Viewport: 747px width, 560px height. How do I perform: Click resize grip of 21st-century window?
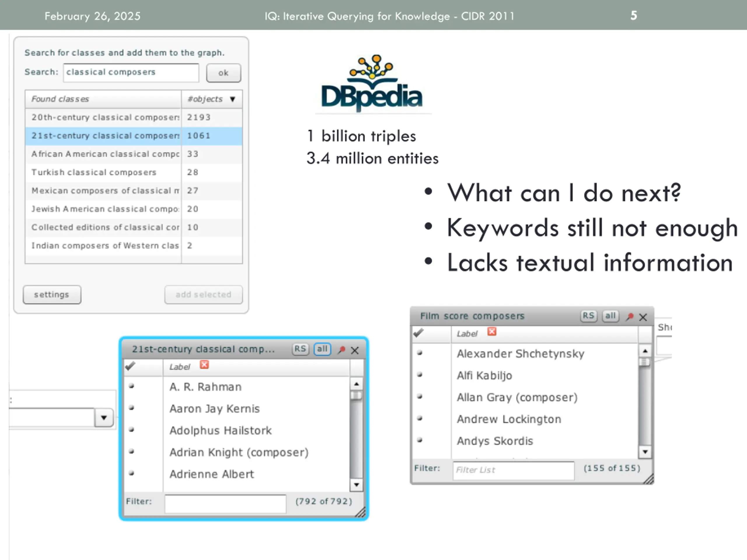click(360, 512)
